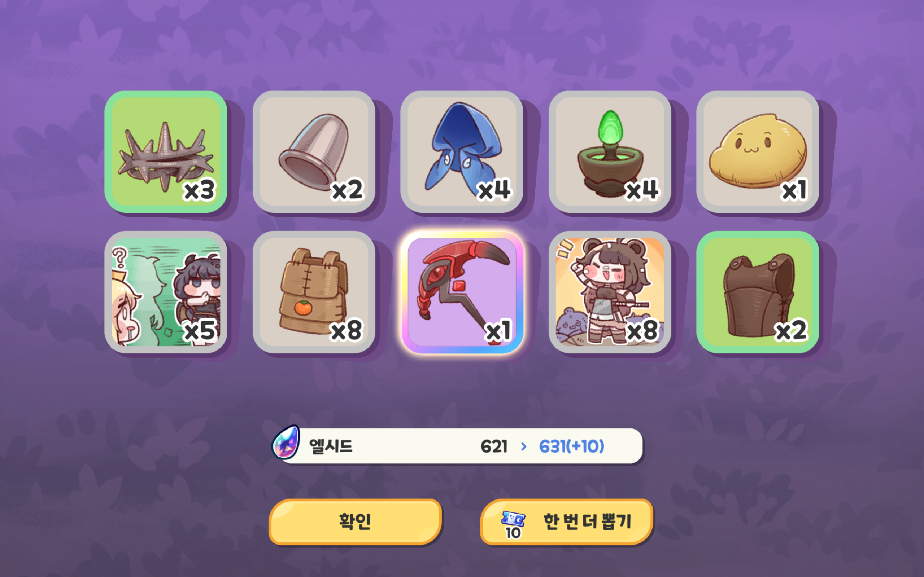Open the bear-eared girl illustration card
Screen dimensions: 924x577
[x=610, y=292]
